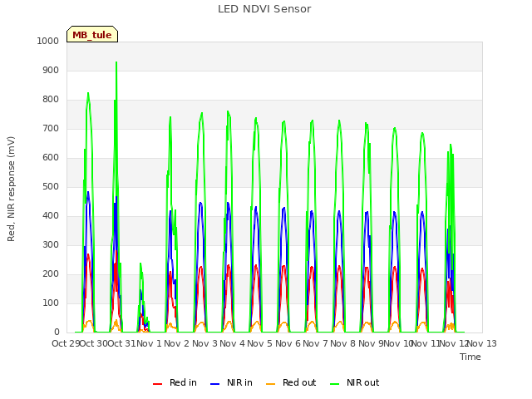Click the 400 y-axis tick label
This screenshot has width=532, height=399.
coord(51,216)
